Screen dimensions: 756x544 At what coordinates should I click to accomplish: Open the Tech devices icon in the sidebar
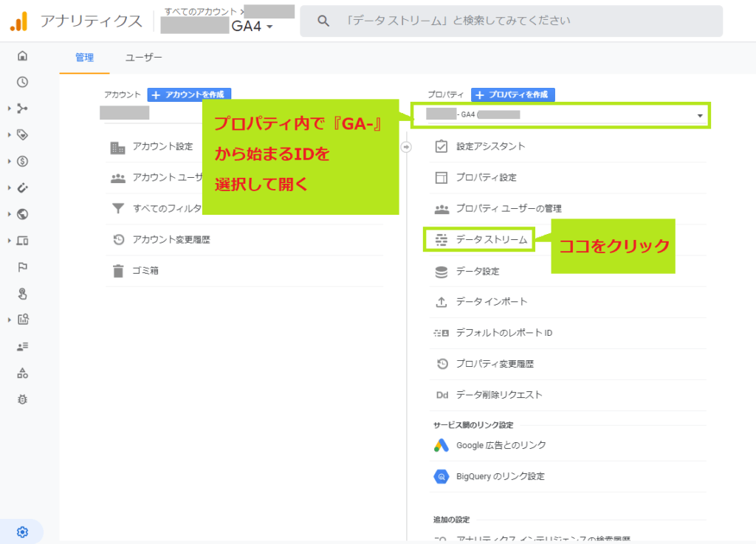pyautogui.click(x=22, y=241)
